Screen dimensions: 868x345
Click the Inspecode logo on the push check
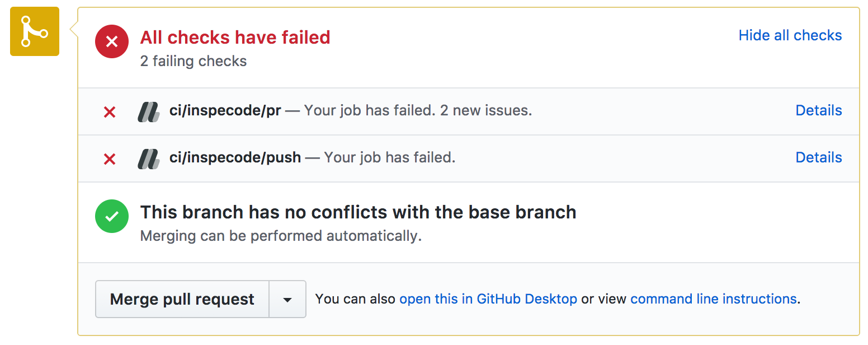coord(149,158)
